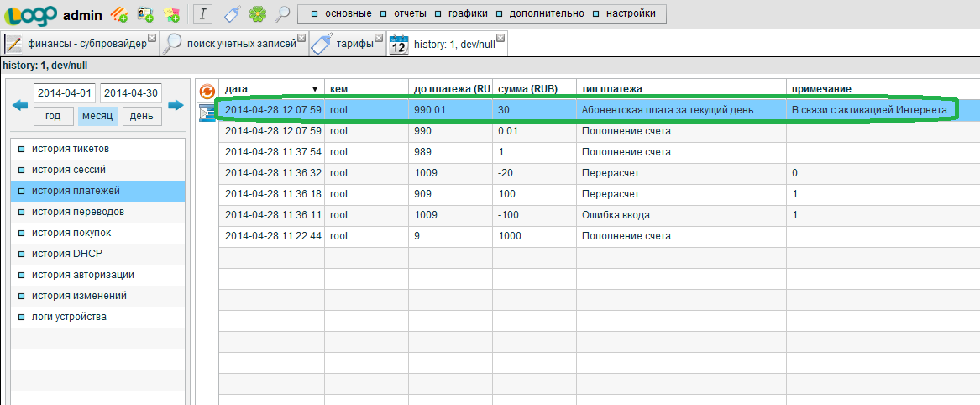The width and height of the screenshot is (980, 405).
Task: Click the start date field 2014-04-01
Action: 63,93
